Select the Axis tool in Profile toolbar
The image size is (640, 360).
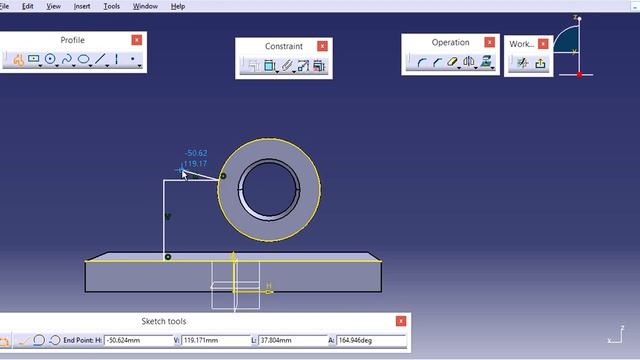(116, 59)
